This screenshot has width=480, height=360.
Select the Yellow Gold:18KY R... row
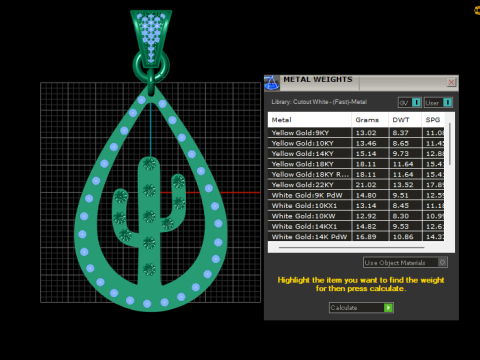pyautogui.click(x=356, y=174)
